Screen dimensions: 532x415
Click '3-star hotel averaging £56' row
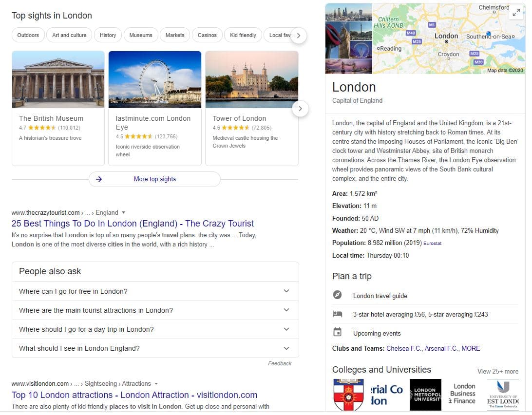point(425,314)
